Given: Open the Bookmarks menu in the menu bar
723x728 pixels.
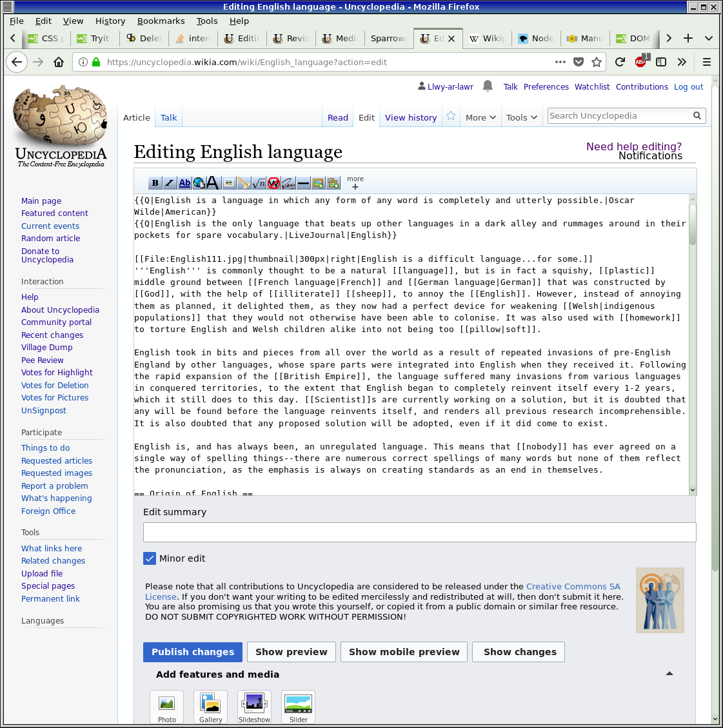Looking at the screenshot, I should coord(161,21).
